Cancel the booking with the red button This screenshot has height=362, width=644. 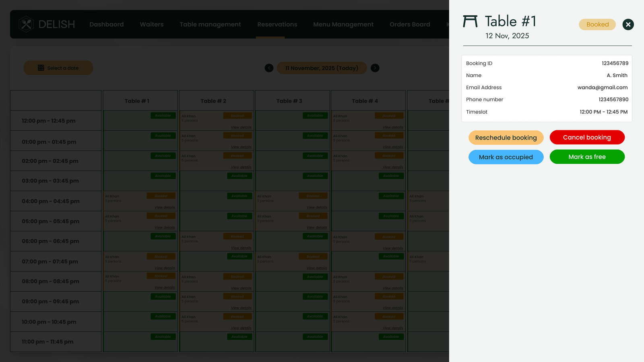(587, 137)
